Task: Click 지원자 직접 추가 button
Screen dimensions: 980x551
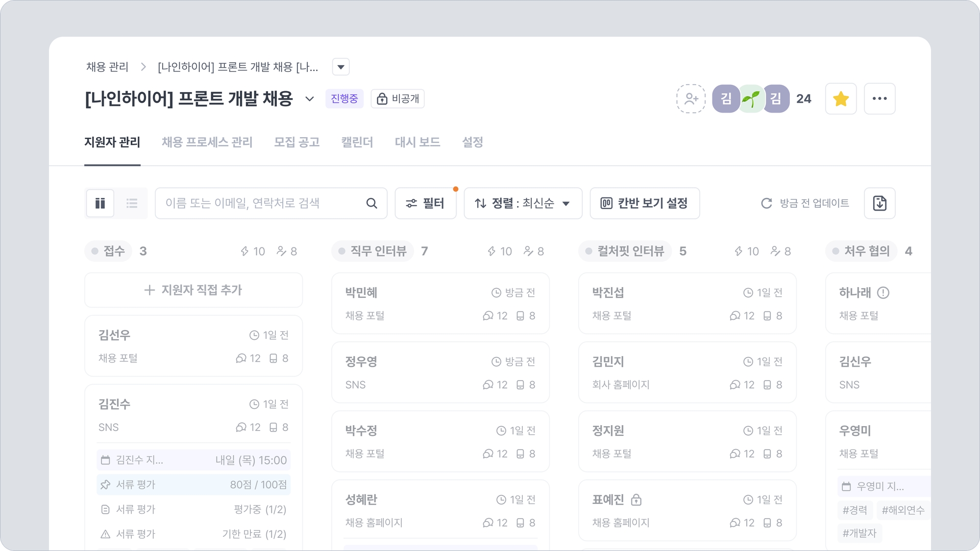Action: click(194, 290)
